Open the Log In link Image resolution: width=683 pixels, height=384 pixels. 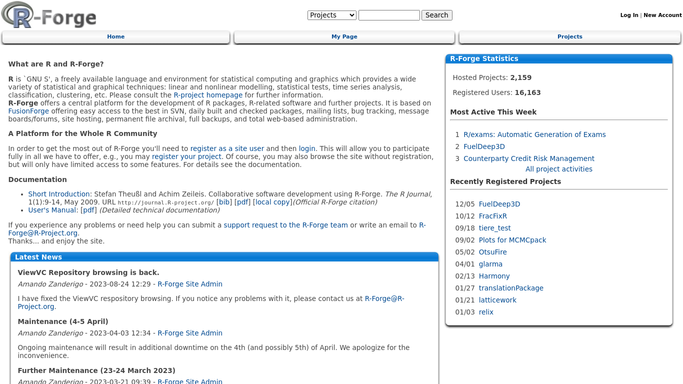click(629, 15)
